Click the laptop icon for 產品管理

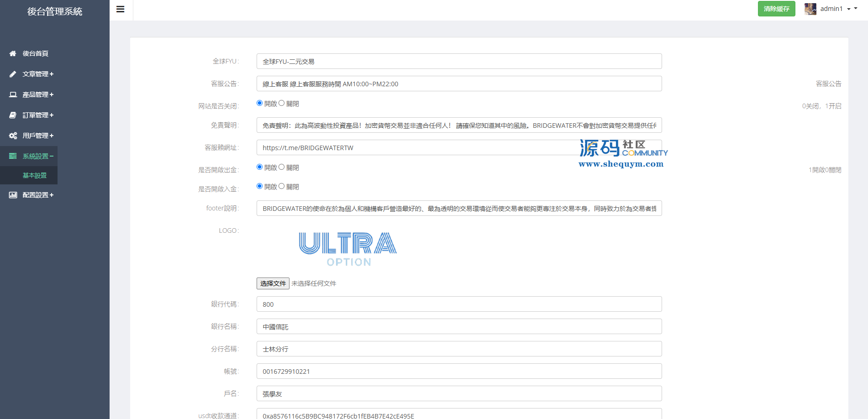[x=13, y=94]
